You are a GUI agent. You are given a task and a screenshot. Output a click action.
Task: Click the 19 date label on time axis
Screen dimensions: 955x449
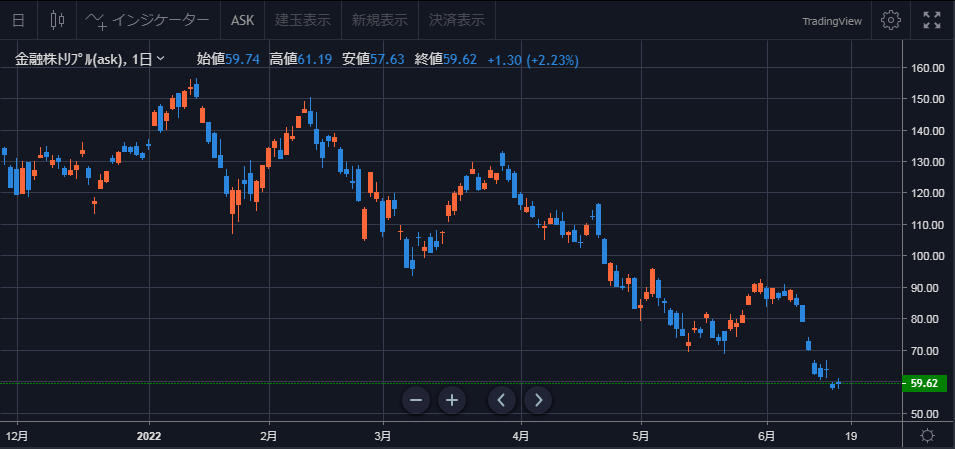click(851, 436)
